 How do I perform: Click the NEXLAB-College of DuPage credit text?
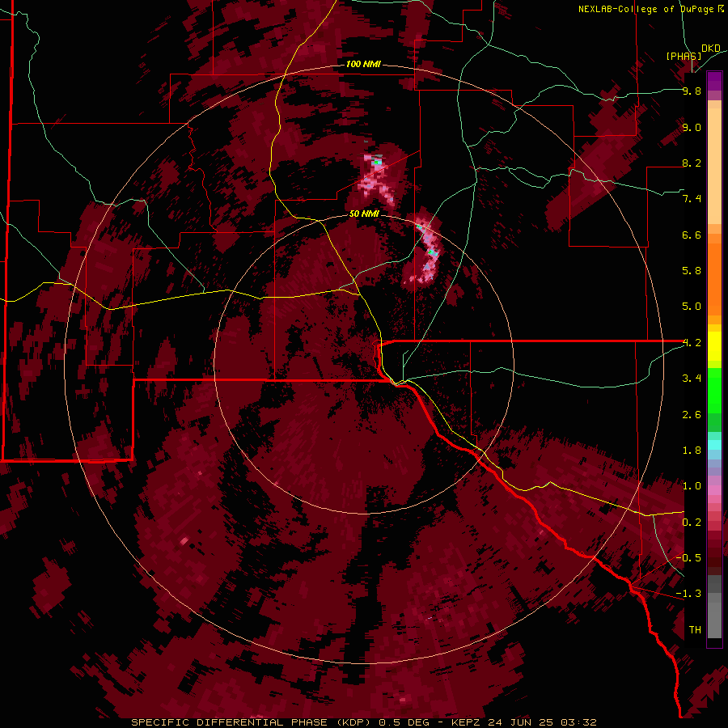[645, 9]
